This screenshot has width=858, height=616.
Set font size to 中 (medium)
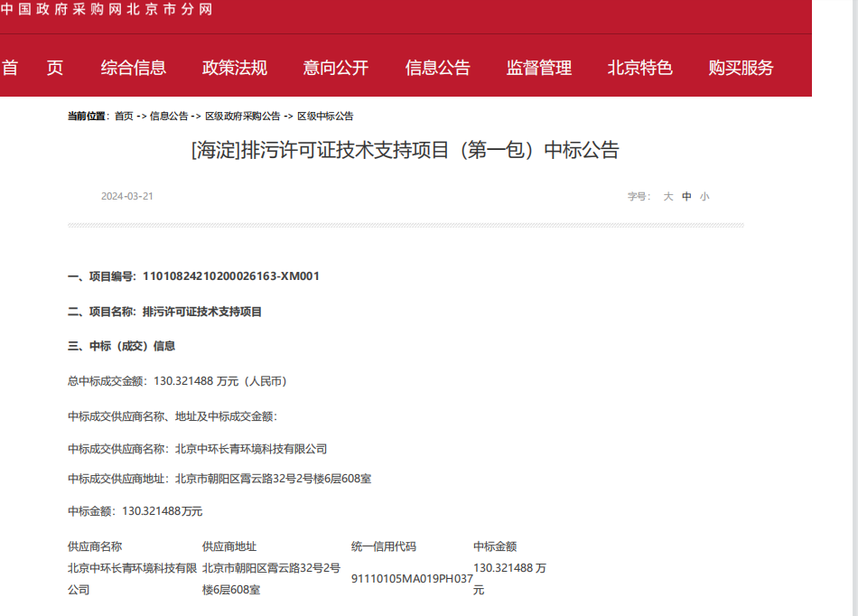(x=686, y=197)
